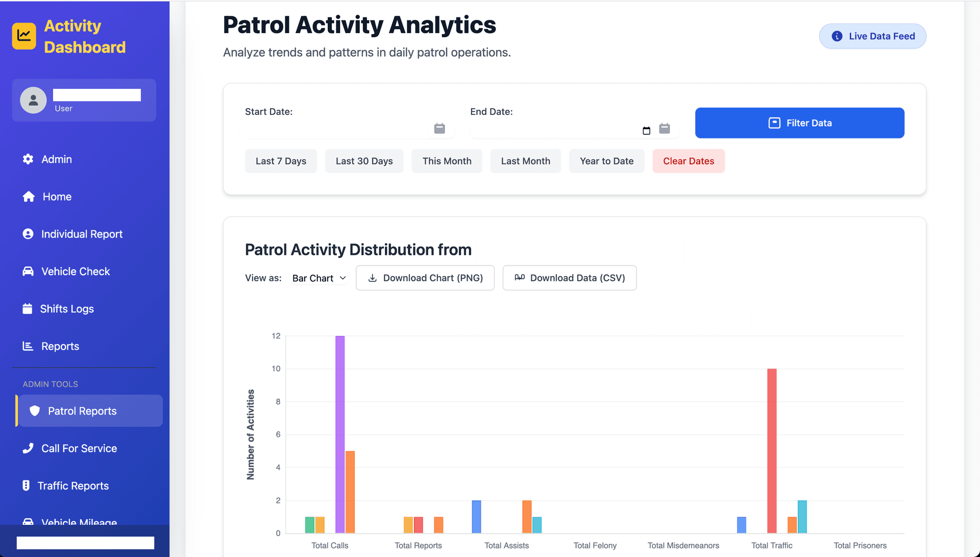
Task: Open the 'View as' chart type dropdown
Action: coord(317,278)
